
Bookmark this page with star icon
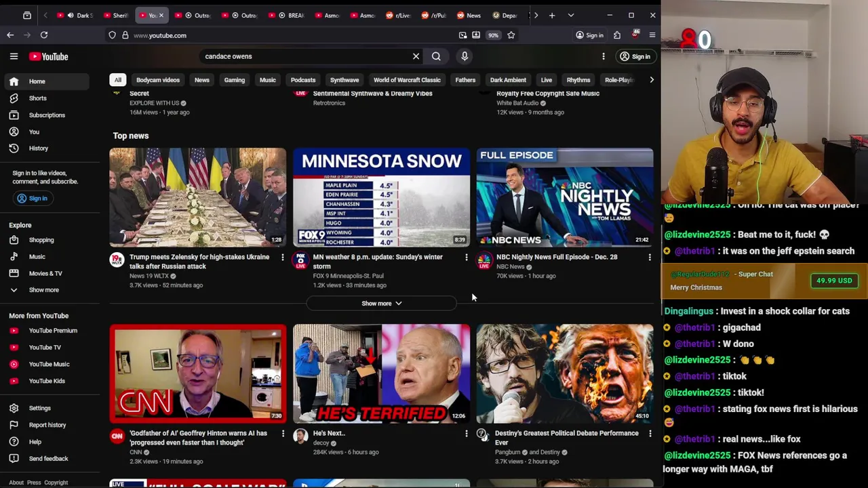point(511,35)
